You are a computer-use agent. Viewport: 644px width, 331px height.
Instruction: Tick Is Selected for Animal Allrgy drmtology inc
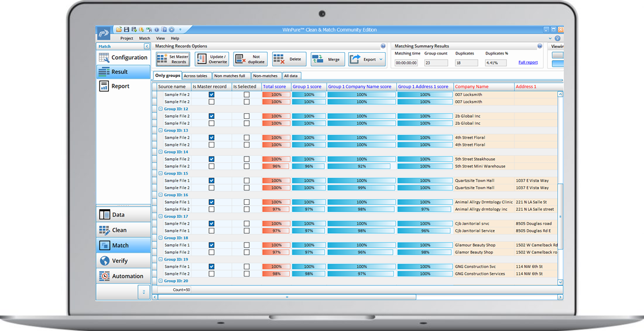(x=246, y=209)
